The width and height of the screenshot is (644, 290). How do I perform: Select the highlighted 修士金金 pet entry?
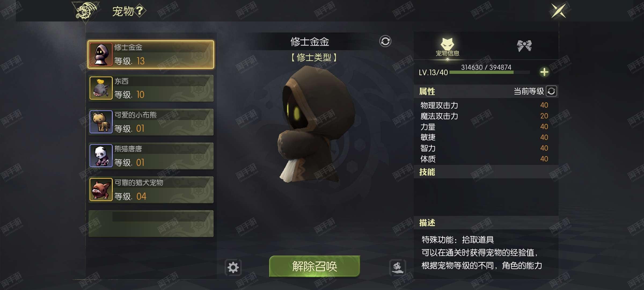click(151, 55)
